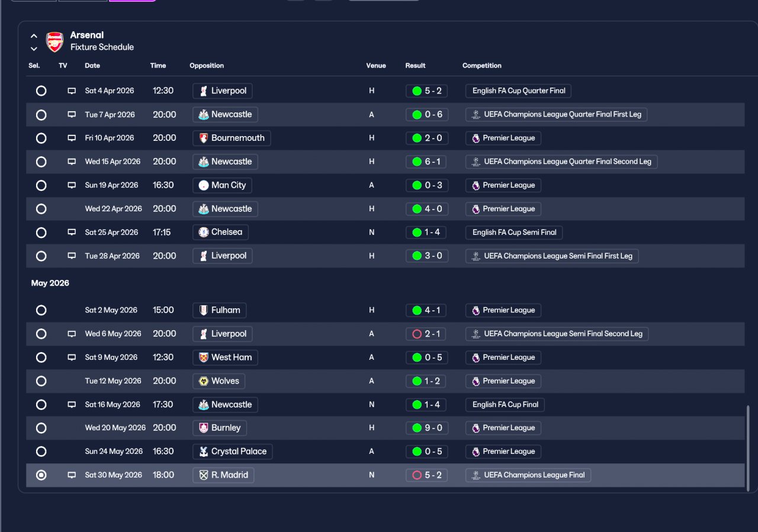The height and width of the screenshot is (532, 758).
Task: Click Man City club badge icon
Action: (204, 185)
